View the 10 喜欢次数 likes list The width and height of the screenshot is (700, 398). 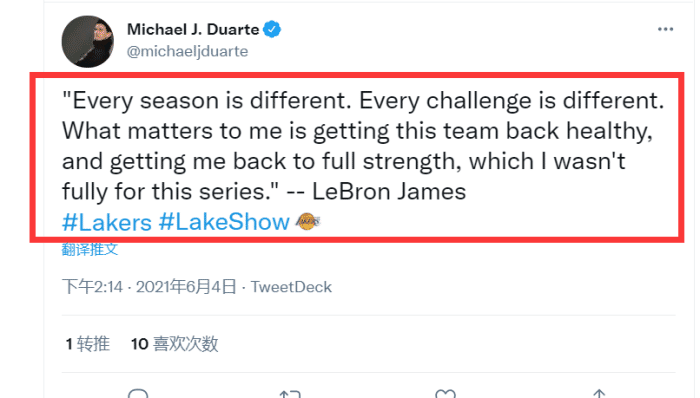(175, 344)
